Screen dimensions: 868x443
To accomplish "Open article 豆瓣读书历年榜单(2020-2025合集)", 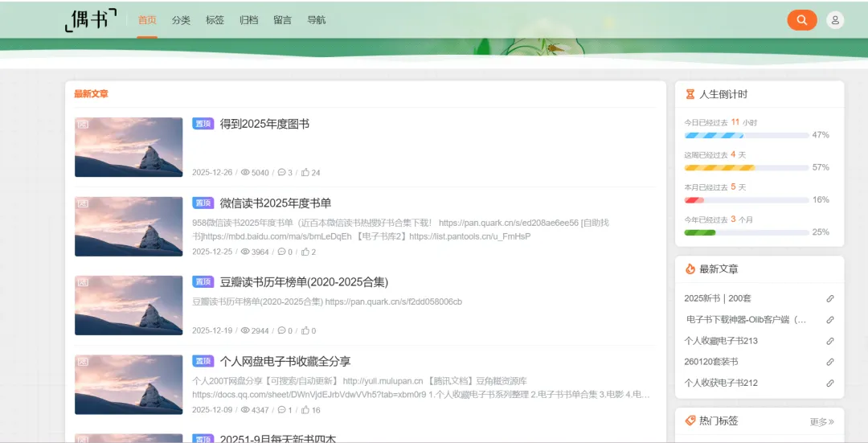I will [x=304, y=282].
